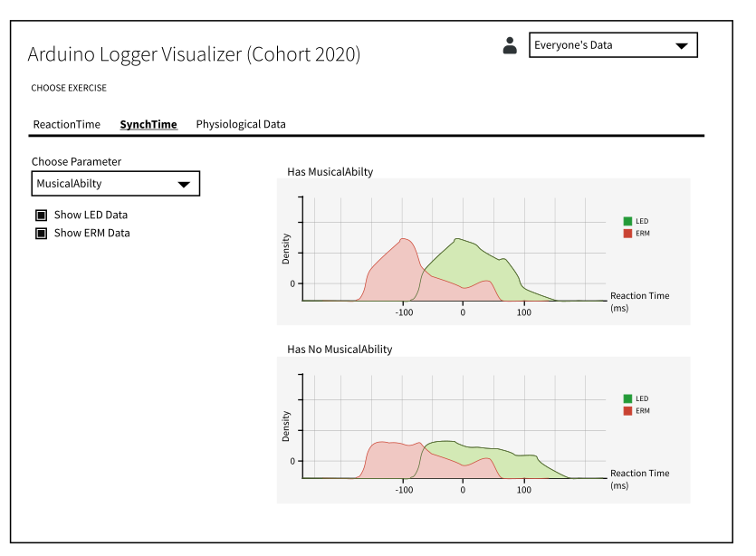Click the CHOOSE EXERCISE label
The image size is (756, 556).
[69, 88]
